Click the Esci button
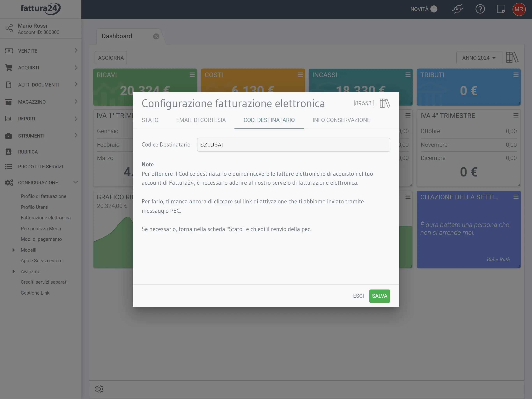532x399 pixels. (358, 296)
